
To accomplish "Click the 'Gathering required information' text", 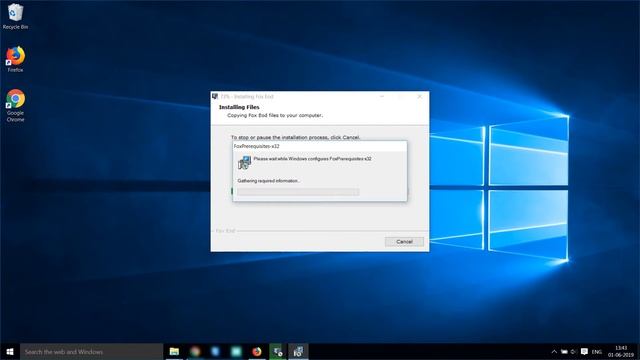I will click(x=269, y=180).
